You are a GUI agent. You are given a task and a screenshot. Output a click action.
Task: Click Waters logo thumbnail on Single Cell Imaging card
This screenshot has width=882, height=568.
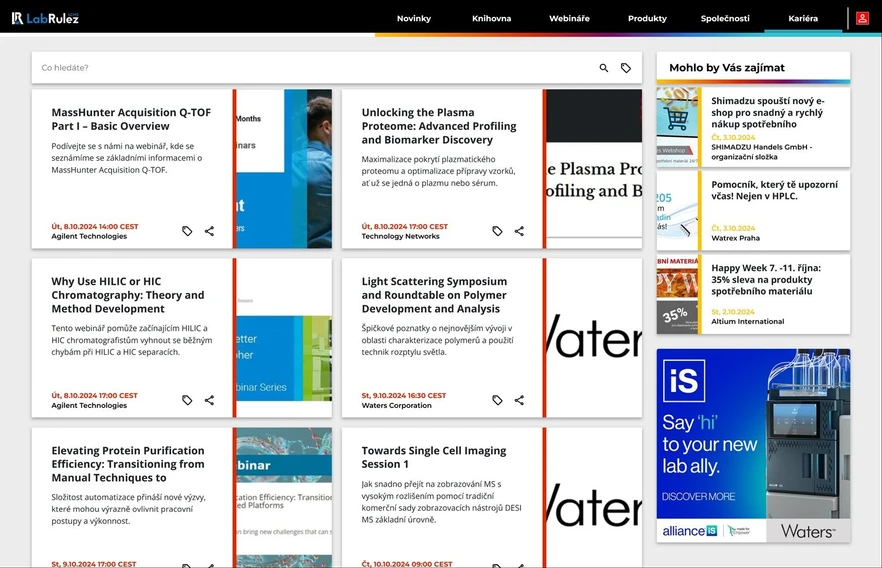click(594, 497)
